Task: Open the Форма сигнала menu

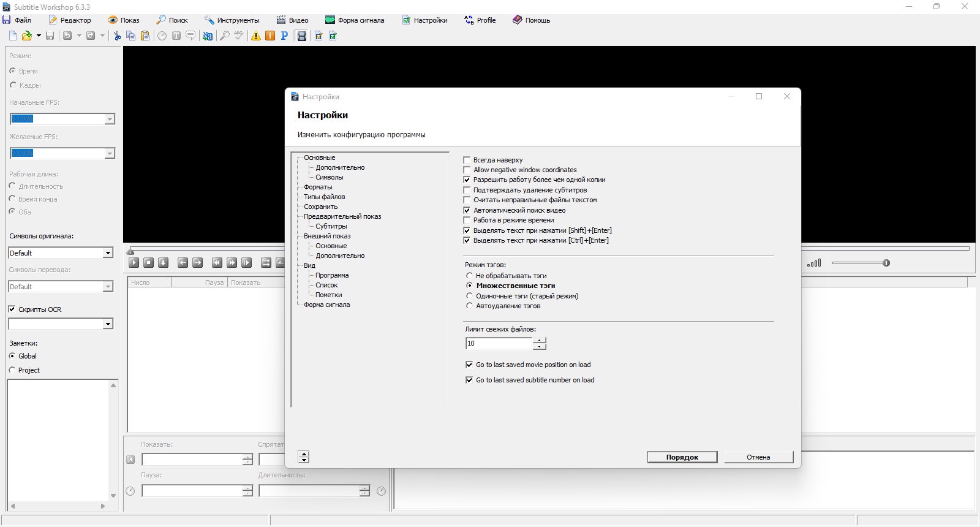Action: (x=355, y=20)
